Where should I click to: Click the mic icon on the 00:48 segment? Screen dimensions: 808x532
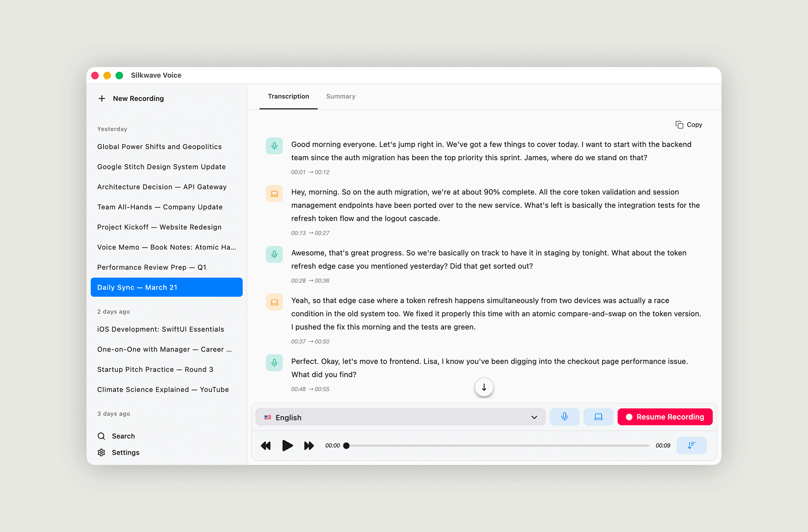(274, 363)
